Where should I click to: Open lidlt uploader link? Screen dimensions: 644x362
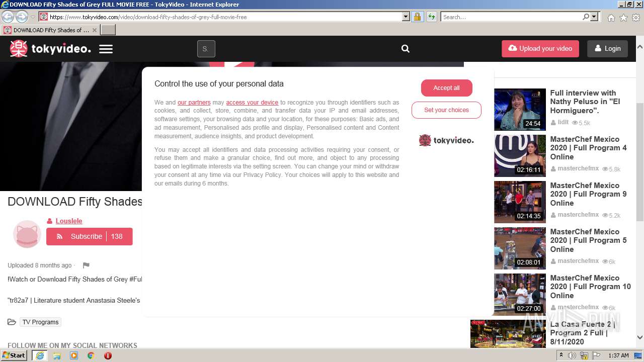563,122
